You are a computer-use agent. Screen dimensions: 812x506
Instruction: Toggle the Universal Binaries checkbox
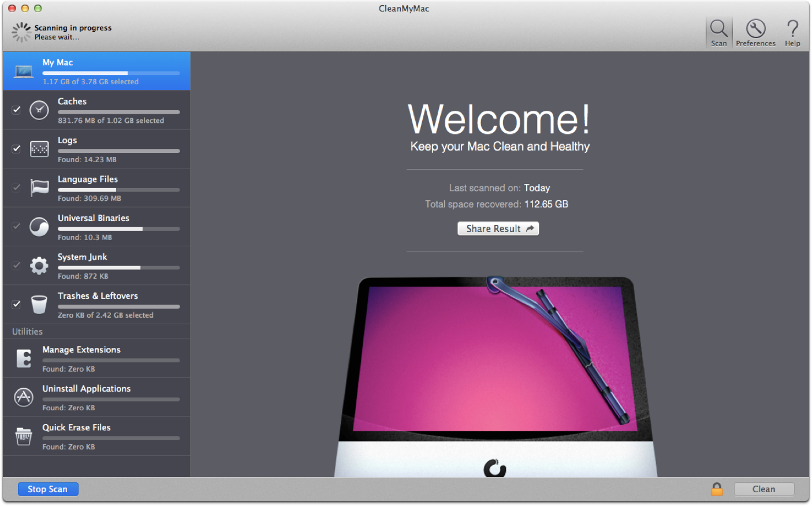pos(16,227)
